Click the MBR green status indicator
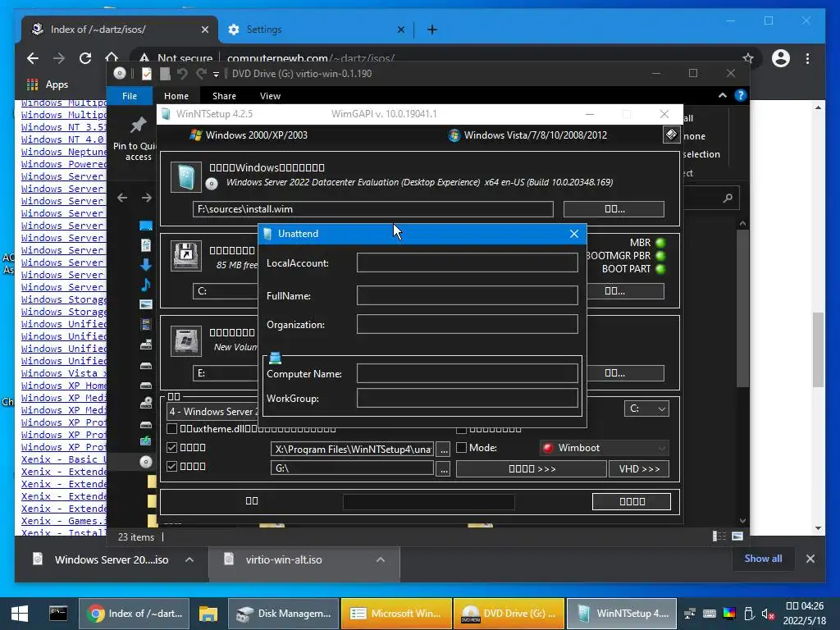 [660, 243]
